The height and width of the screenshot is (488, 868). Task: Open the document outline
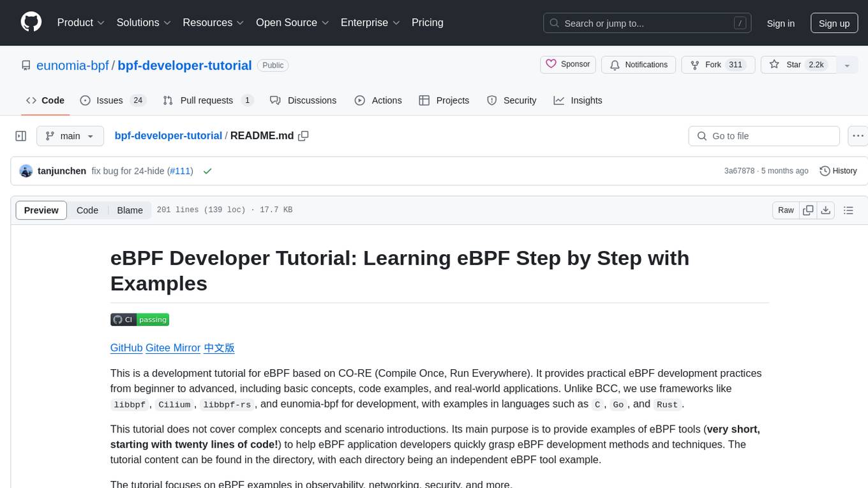click(x=848, y=210)
